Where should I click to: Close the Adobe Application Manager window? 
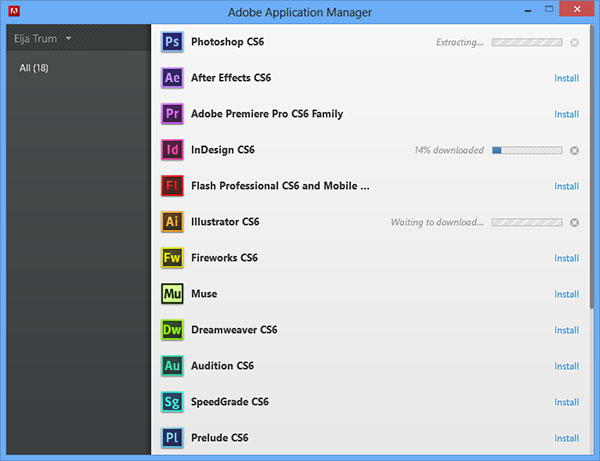click(x=577, y=9)
